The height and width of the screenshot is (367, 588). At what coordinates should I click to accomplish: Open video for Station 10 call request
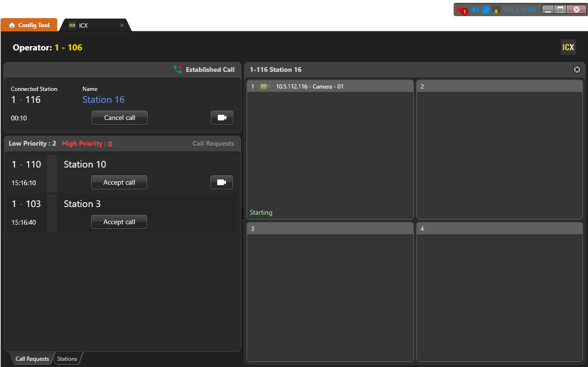coord(222,182)
